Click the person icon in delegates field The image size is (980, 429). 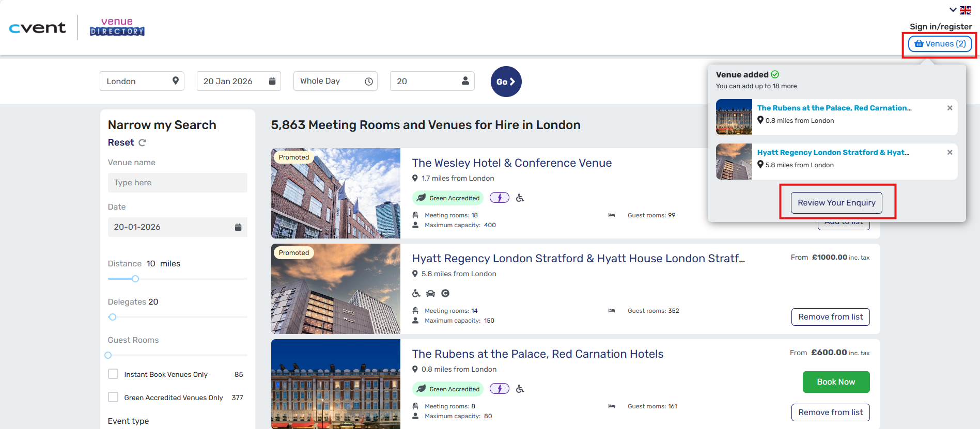(465, 81)
